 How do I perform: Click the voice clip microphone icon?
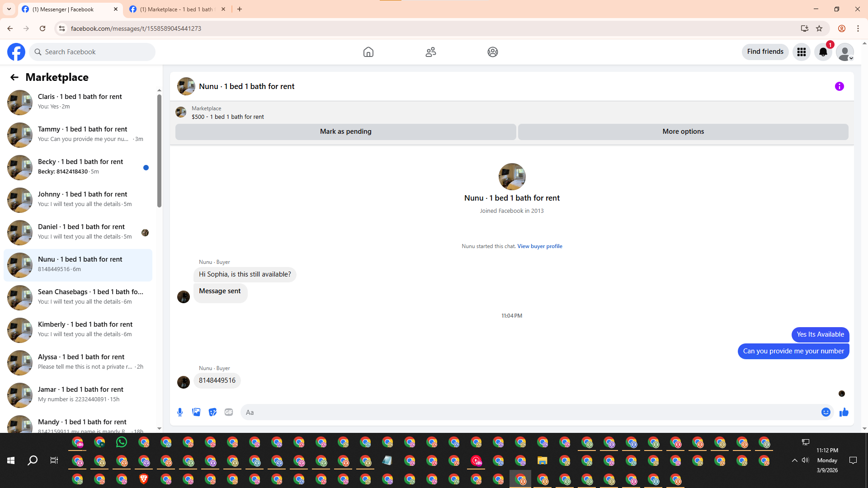[x=180, y=412]
